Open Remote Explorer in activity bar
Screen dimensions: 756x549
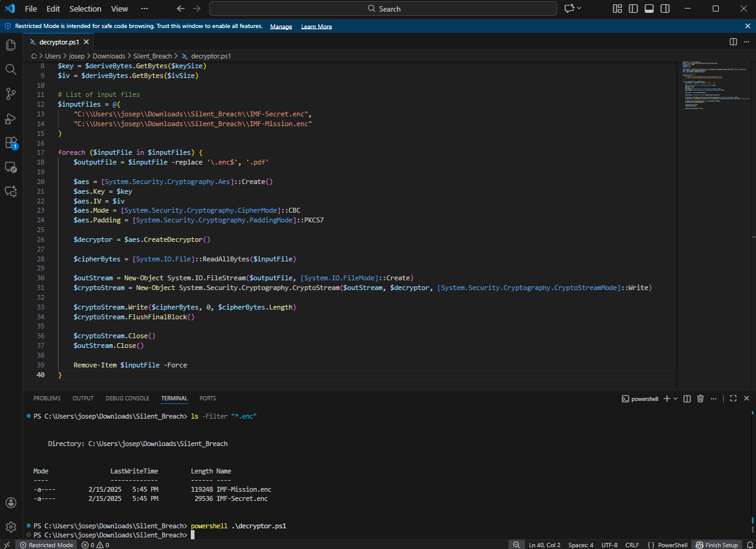click(x=10, y=167)
